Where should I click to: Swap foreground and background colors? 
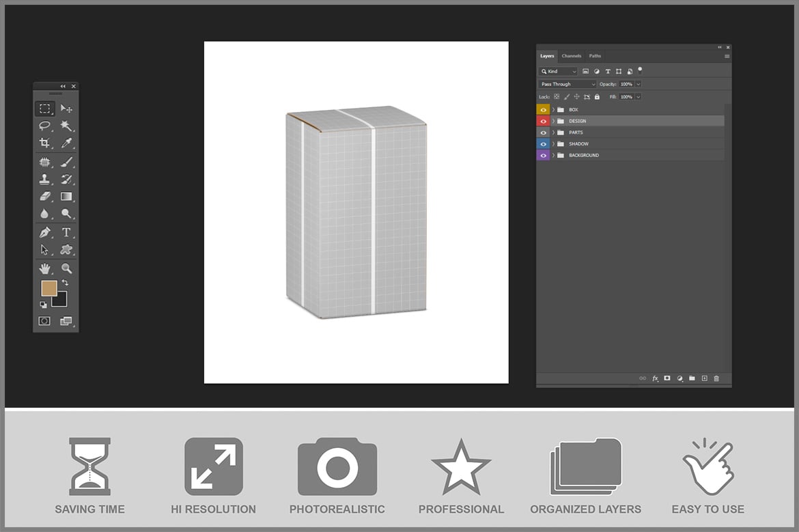coord(65,282)
